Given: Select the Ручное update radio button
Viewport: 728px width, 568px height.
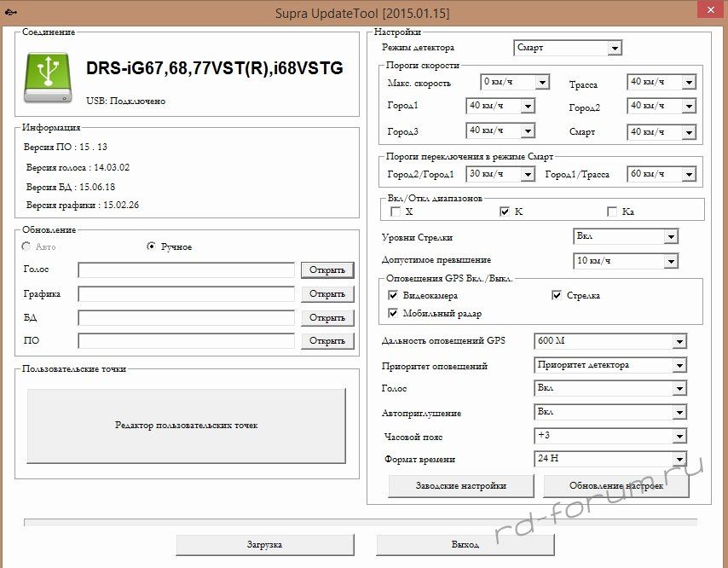Looking at the screenshot, I should point(151,246).
